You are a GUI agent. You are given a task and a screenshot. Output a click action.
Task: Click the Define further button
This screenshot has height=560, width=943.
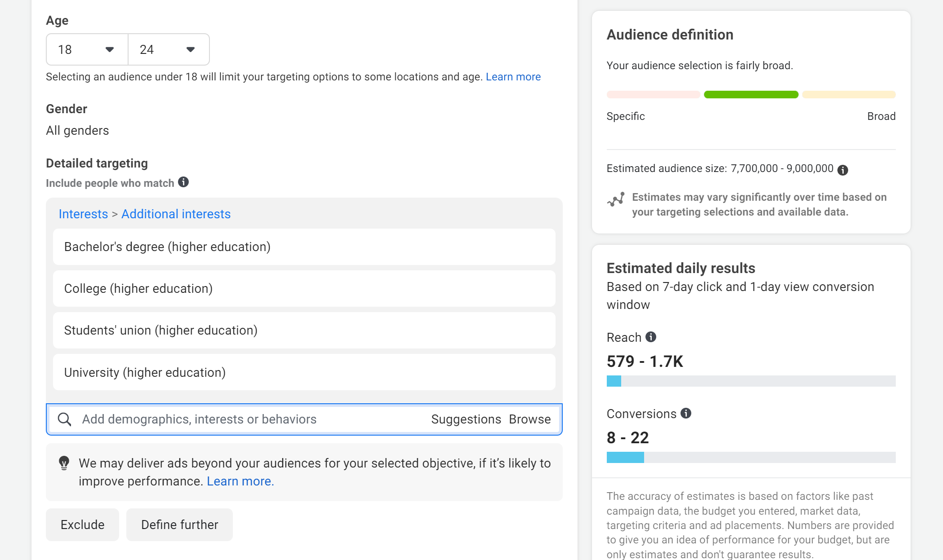point(179,525)
